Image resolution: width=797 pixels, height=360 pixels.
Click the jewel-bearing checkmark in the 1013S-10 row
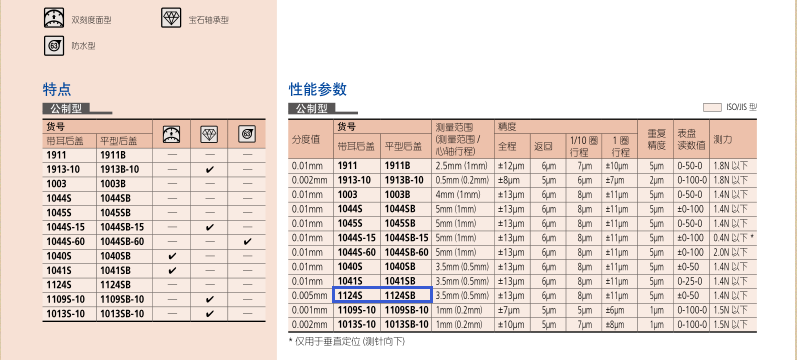[x=209, y=315]
